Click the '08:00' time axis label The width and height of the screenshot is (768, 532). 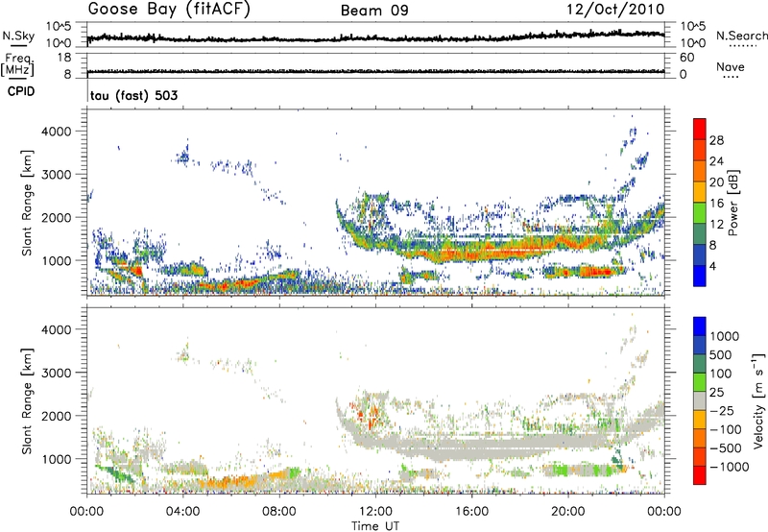click(279, 512)
